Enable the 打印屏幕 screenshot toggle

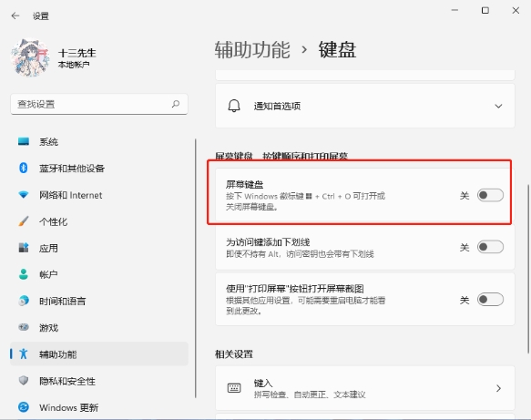coord(490,300)
